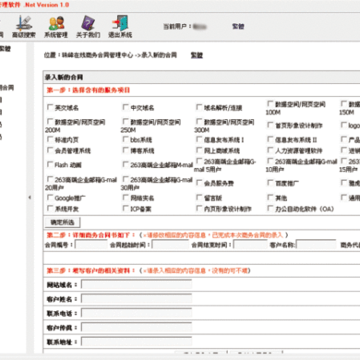
Task: Click the 客户姓名 text field
Action: click(137, 299)
